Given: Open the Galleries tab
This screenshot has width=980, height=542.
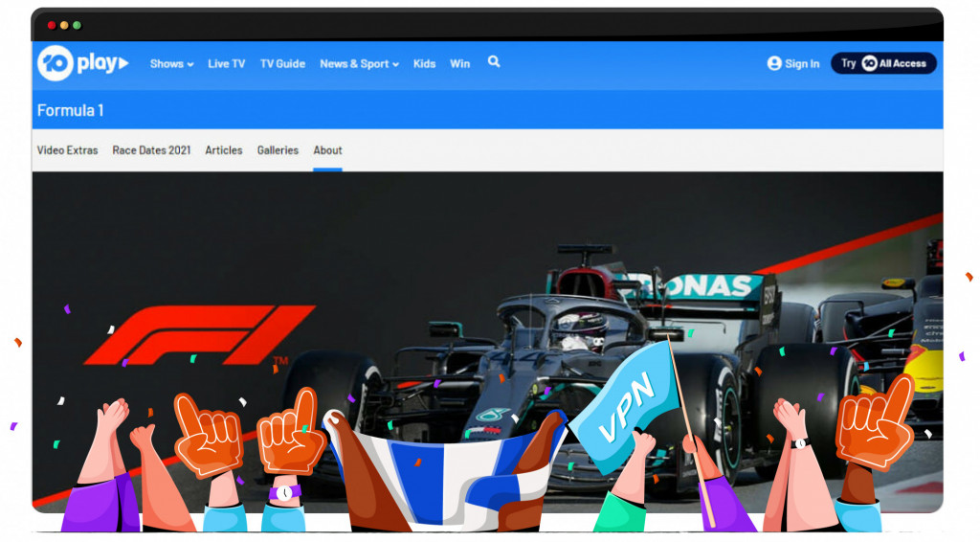Looking at the screenshot, I should (x=278, y=150).
